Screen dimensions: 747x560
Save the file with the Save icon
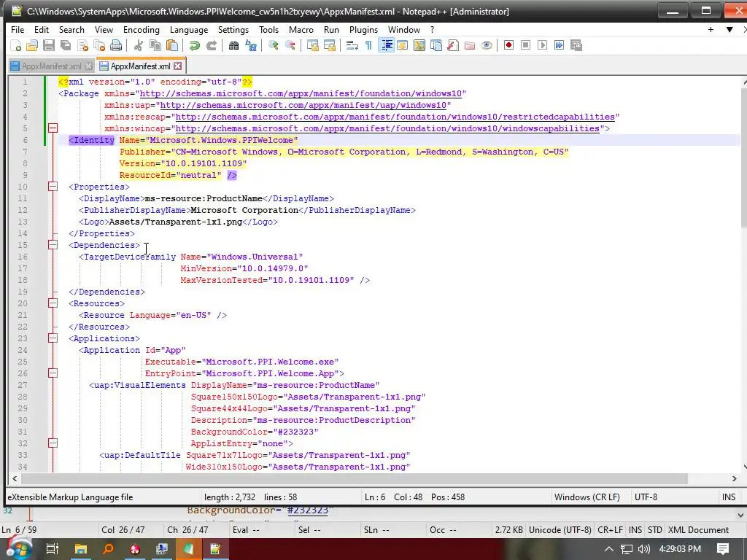pos(49,46)
